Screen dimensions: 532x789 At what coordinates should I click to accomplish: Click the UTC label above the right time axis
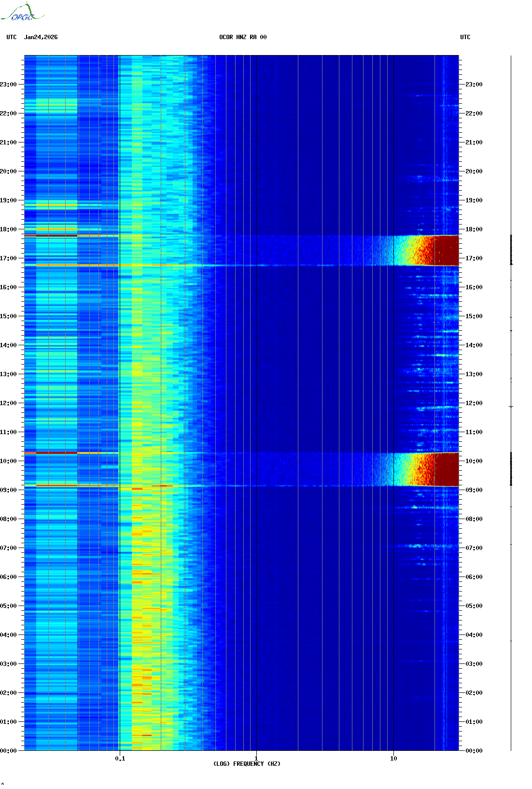click(x=465, y=37)
